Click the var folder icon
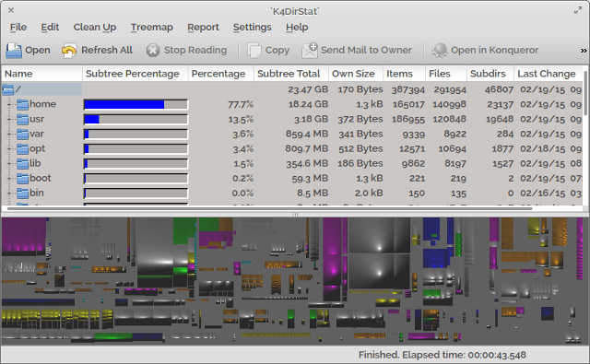Image resolution: width=590 pixels, height=364 pixels. [x=22, y=135]
